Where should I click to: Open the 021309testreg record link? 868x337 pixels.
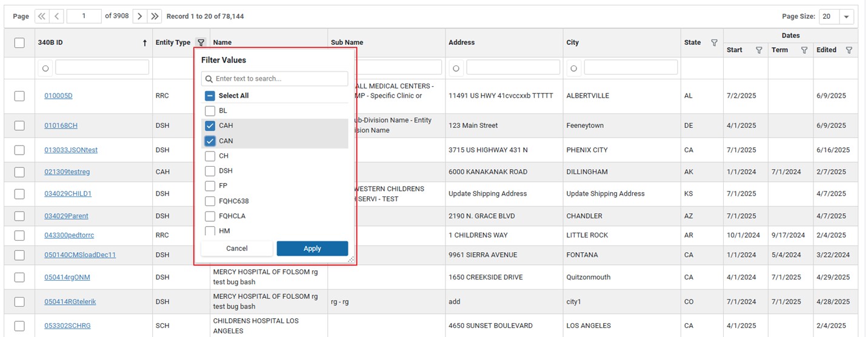[x=67, y=172]
